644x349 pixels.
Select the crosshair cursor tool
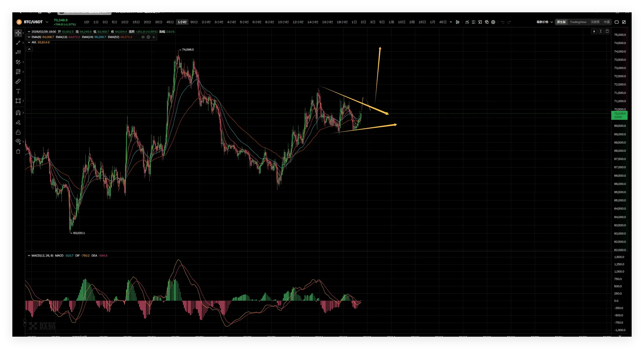[x=18, y=33]
